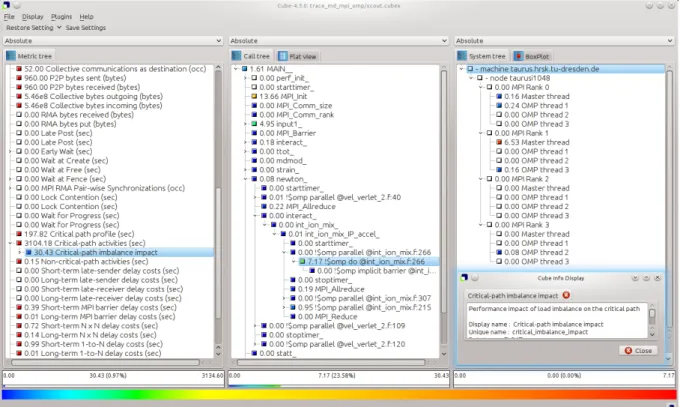This screenshot has height=407, width=680.
Task: Collapse the MPI Rank 1 node
Action: tap(481, 133)
